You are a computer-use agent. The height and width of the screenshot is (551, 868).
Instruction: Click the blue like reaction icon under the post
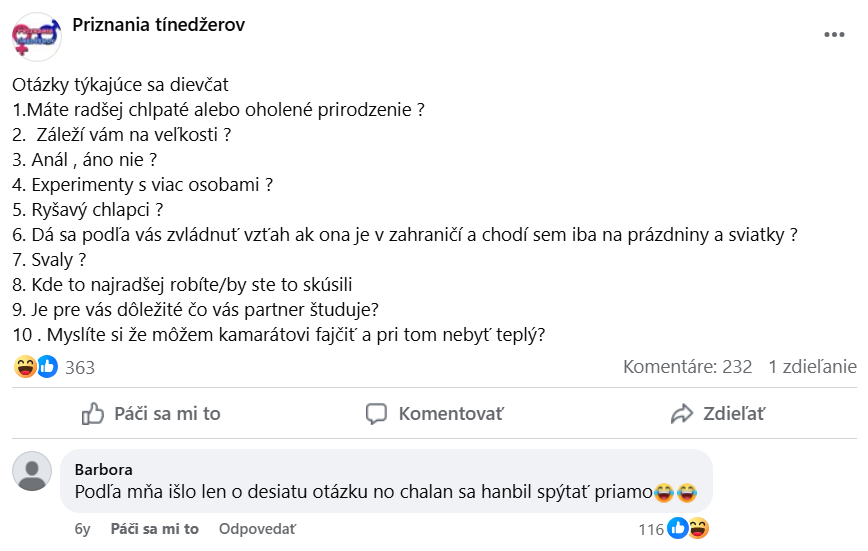tap(47, 367)
